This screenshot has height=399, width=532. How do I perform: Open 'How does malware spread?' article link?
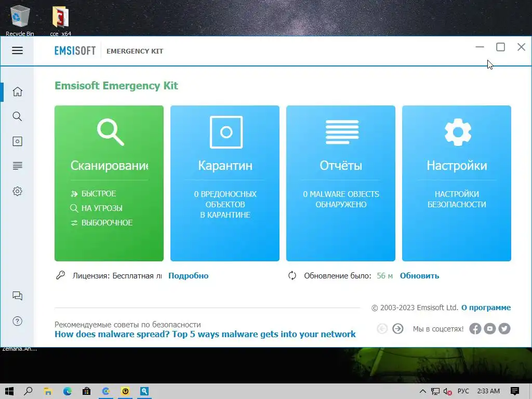click(x=205, y=334)
